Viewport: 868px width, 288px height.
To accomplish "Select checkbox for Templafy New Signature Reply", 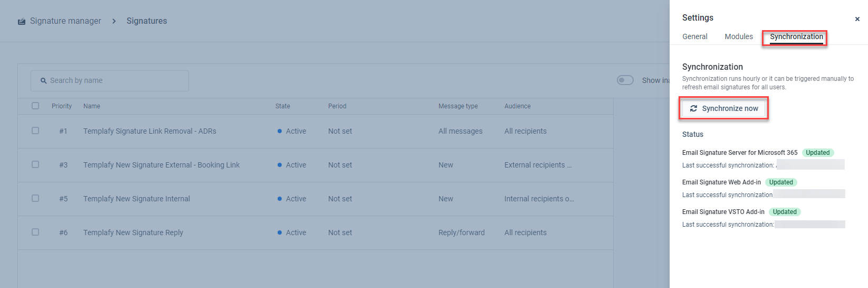I will pos(35,232).
